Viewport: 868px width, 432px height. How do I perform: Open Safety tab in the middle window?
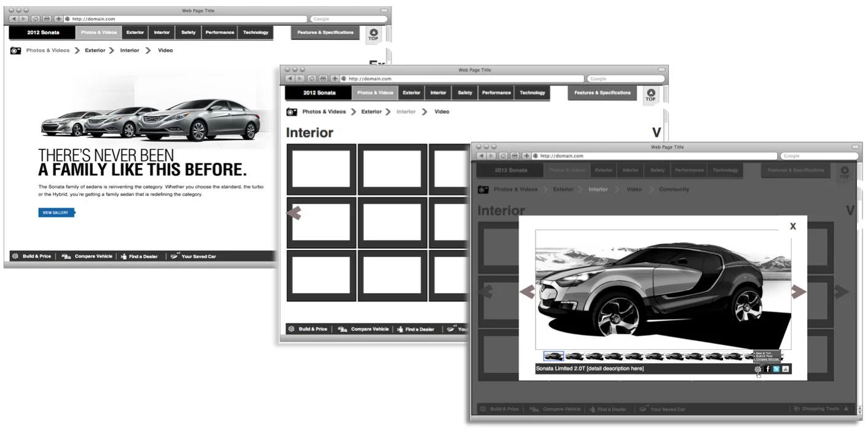465,93
